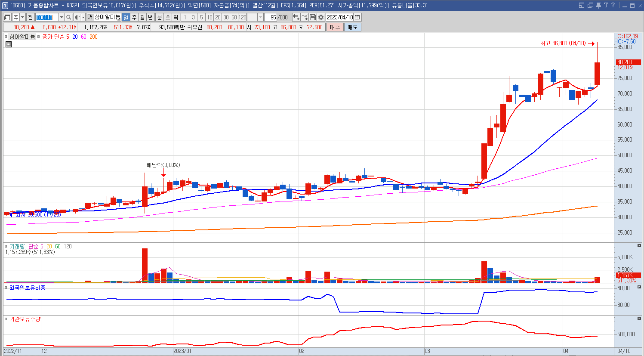The height and width of the screenshot is (356, 644).
Task: Click the grid table icon under 삼아알미늄
Action: [9, 44]
